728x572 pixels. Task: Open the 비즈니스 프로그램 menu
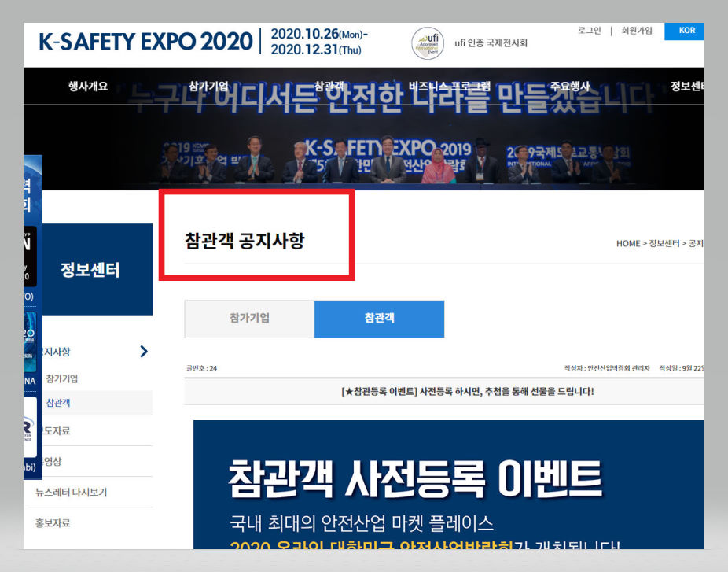(x=450, y=87)
